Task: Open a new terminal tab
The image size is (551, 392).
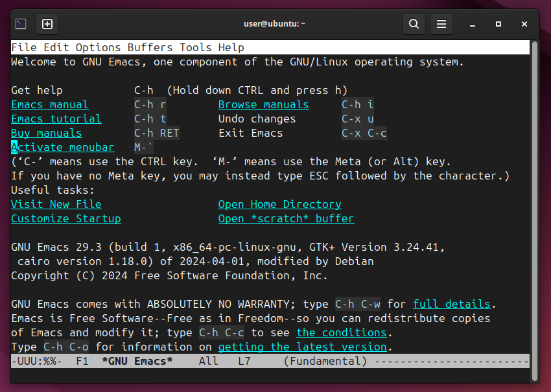Action: [47, 24]
